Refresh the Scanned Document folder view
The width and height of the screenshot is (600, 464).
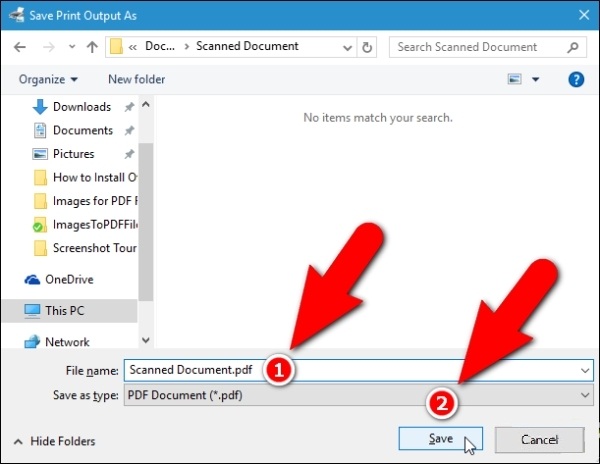coord(367,47)
